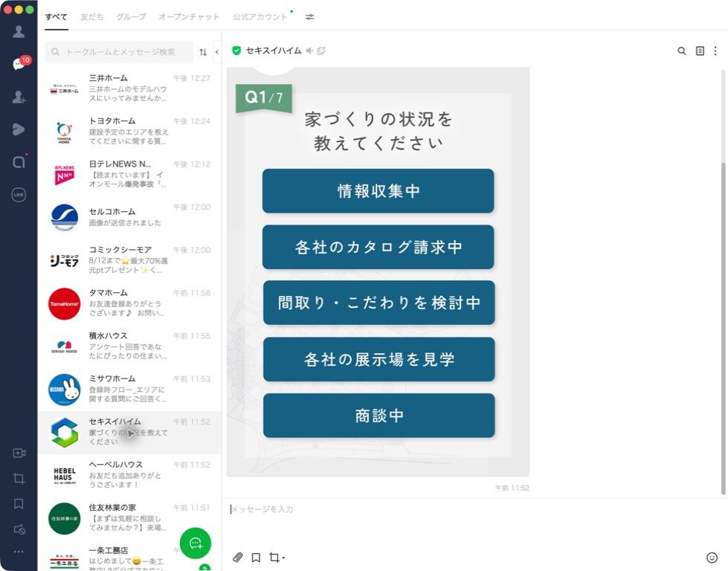This screenshot has height=571, width=728.
Task: Open the chat menu three dots
Action: [x=715, y=51]
